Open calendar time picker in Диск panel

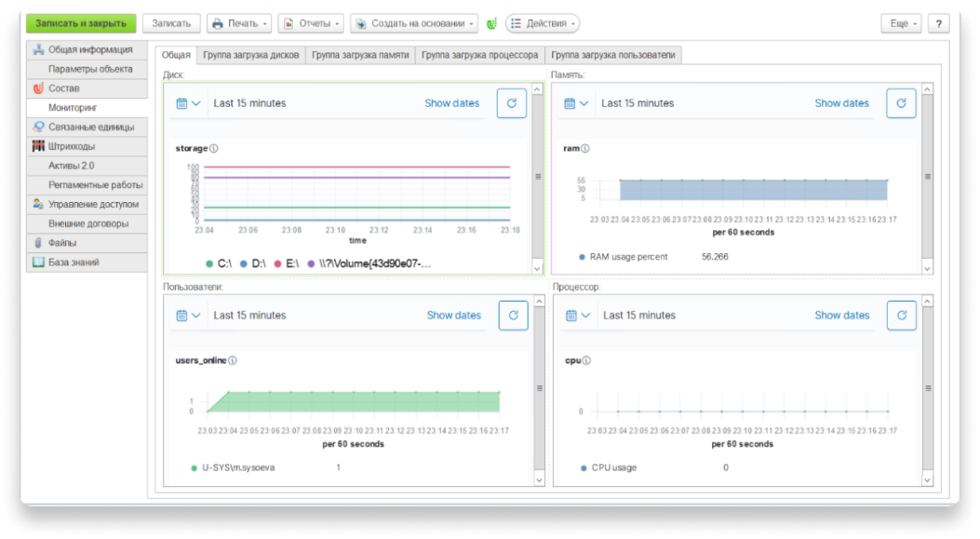point(188,103)
